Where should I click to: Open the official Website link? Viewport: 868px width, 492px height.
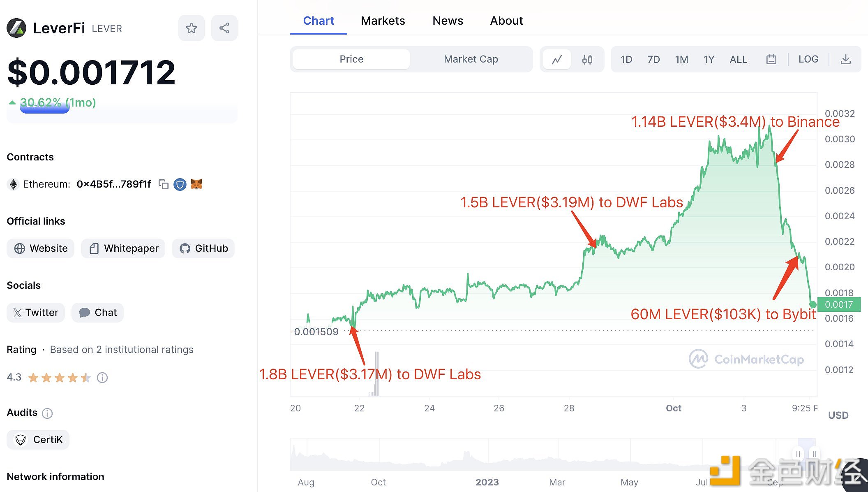pos(40,248)
